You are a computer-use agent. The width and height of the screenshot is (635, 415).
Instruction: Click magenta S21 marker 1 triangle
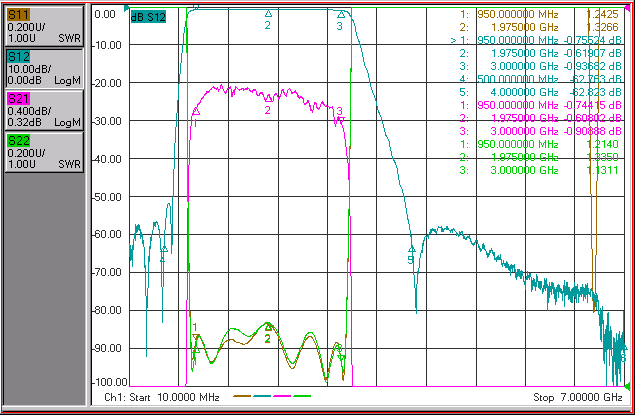point(196,111)
